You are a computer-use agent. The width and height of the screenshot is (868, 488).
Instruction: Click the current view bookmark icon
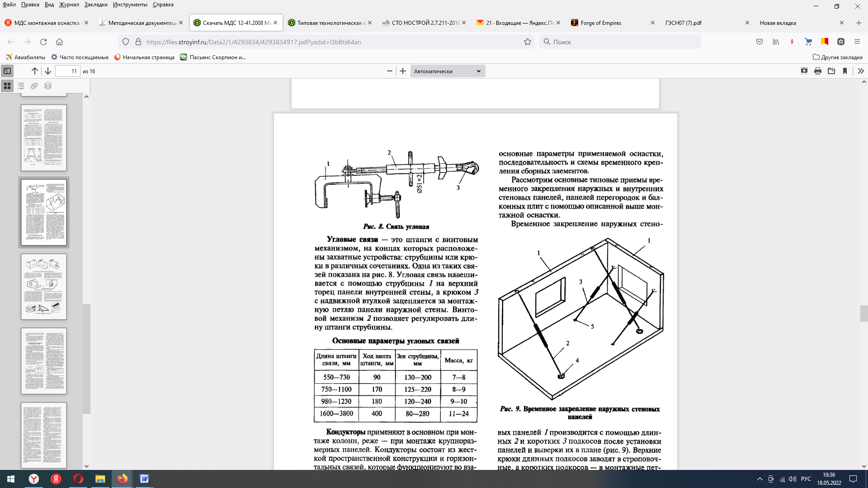pos(845,71)
